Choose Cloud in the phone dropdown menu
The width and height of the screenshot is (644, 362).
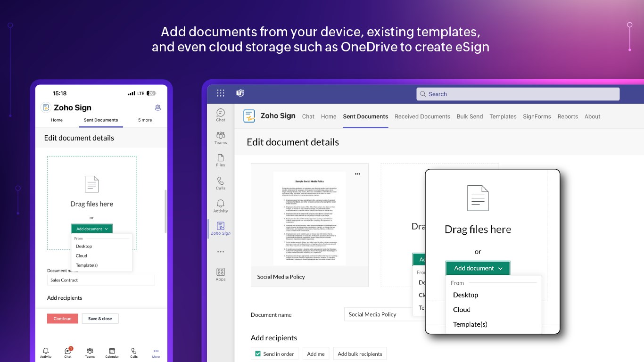(82, 255)
